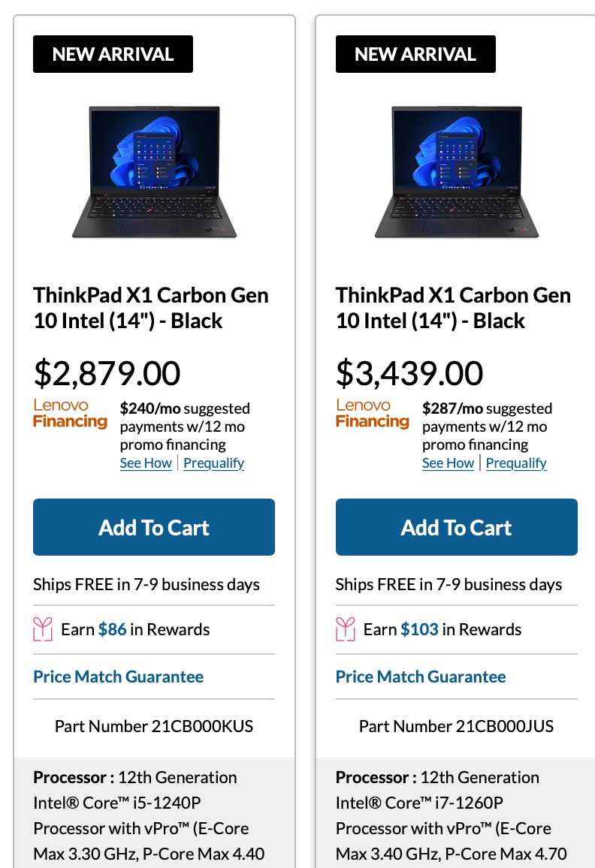Open Price Match Guarantee for left laptop
This screenshot has width=595, height=868.
(118, 677)
